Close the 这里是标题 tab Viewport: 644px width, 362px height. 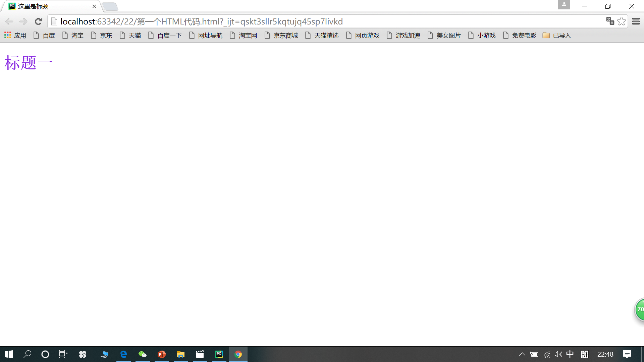pos(94,6)
